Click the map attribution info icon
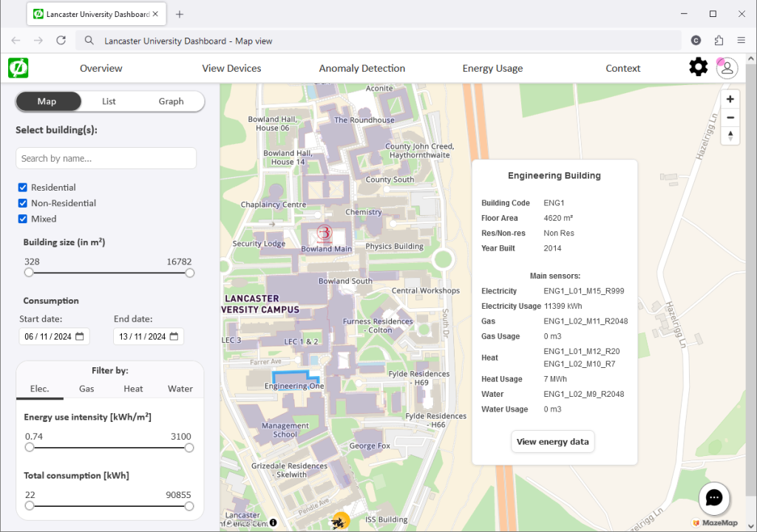The image size is (757, 532). [x=273, y=522]
